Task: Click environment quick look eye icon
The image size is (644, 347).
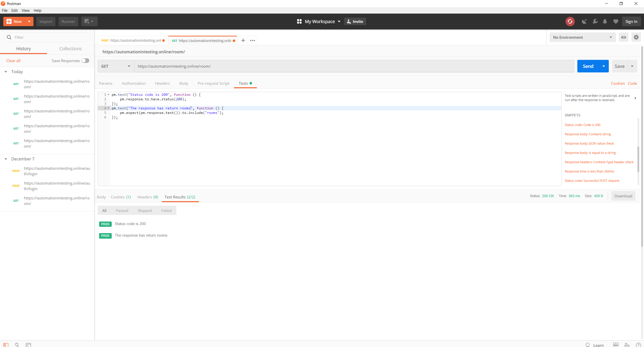Action: tap(623, 37)
